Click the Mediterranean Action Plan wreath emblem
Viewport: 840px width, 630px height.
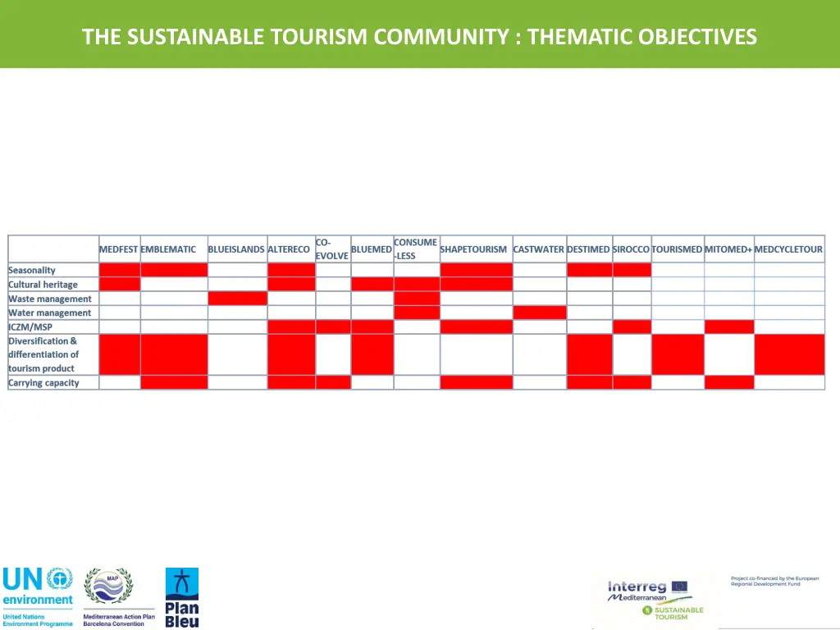click(109, 586)
